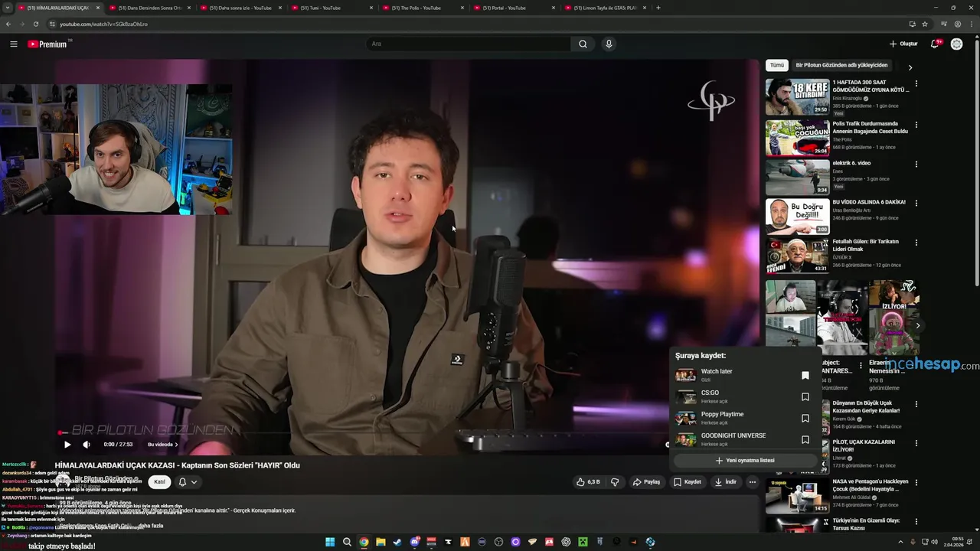The height and width of the screenshot is (551, 980).
Task: Switch to The Polis - YouTube tab
Action: coord(422,8)
